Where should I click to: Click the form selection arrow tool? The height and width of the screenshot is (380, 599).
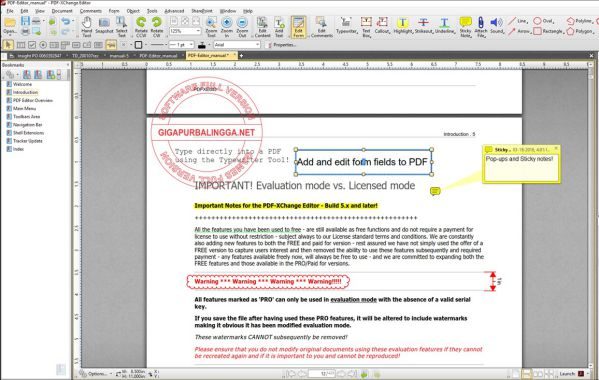(x=7, y=45)
